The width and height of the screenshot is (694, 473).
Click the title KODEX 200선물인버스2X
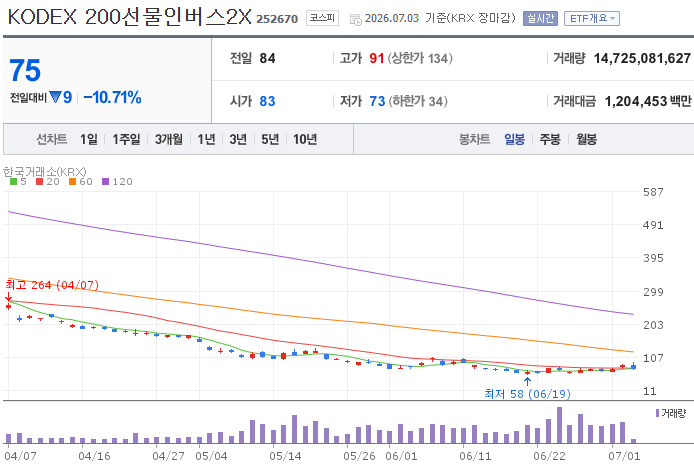click(129, 17)
